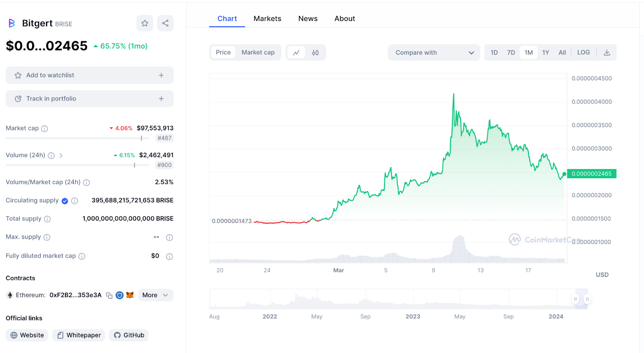Click the Ethereum diamond logo icon
This screenshot has height=353, width=644.
click(x=10, y=295)
